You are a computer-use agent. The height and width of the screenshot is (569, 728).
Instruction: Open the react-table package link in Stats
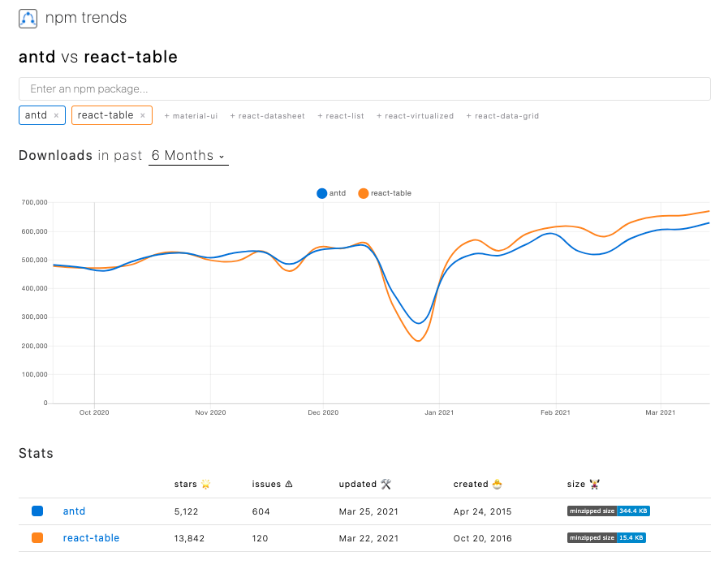point(91,537)
